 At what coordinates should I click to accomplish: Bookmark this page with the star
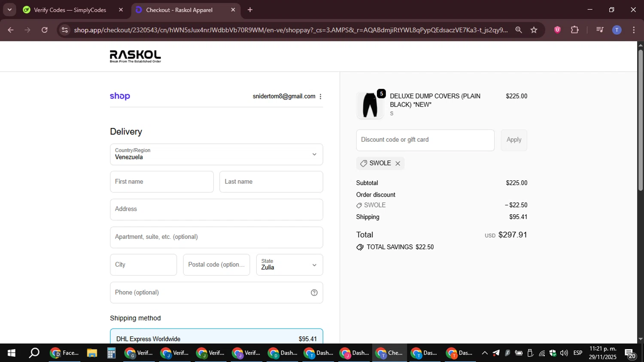(x=534, y=30)
